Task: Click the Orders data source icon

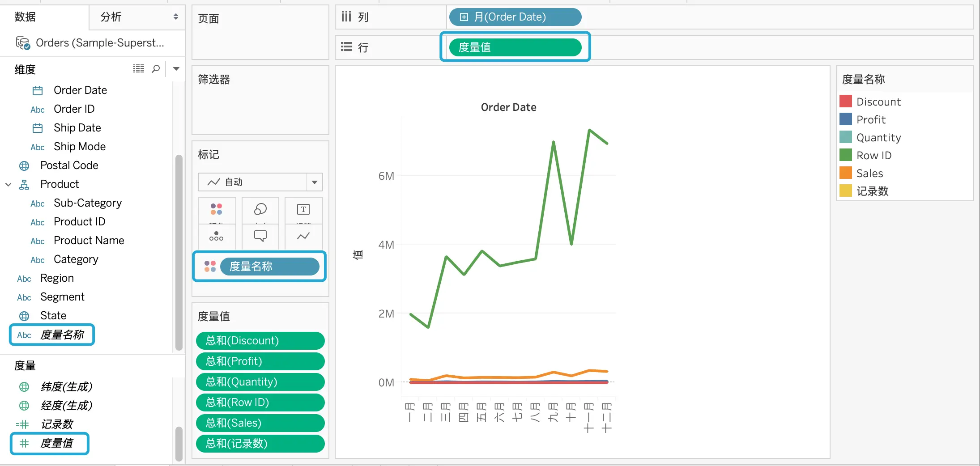Action: click(x=23, y=43)
